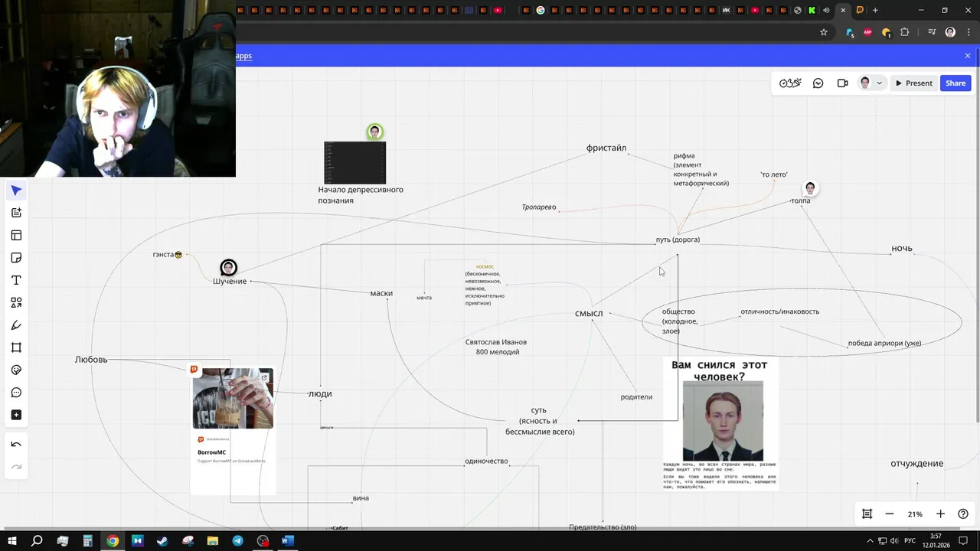The image size is (980, 551).
Task: Start a video call with camera icon
Action: pos(842,83)
